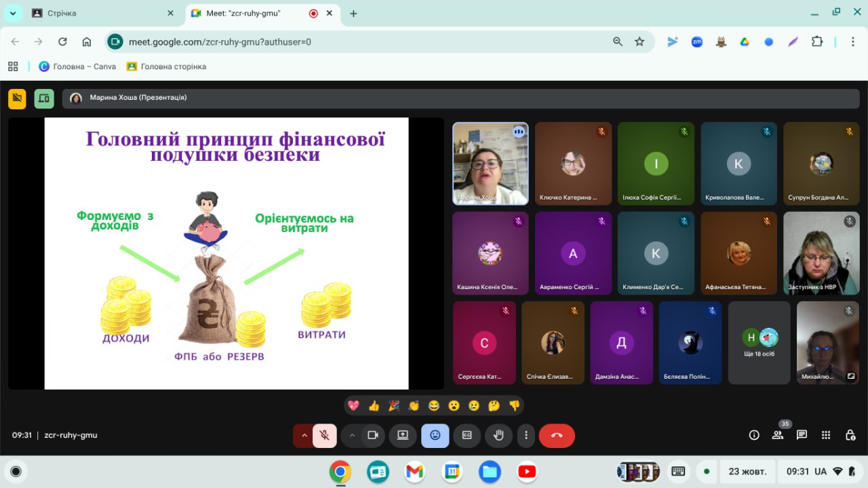This screenshot has height=488, width=868.
Task: Send the thumbs up emoji reaction
Action: (374, 406)
